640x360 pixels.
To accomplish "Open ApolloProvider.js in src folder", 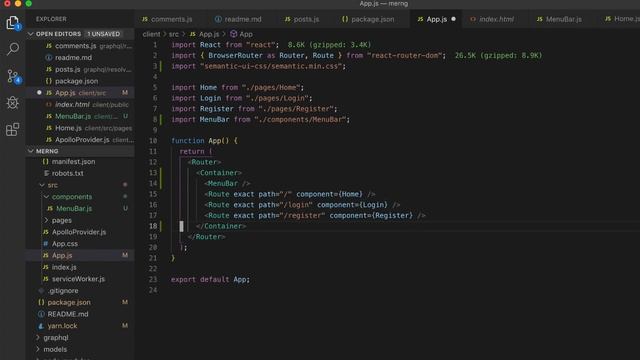I will pyautogui.click(x=80, y=232).
